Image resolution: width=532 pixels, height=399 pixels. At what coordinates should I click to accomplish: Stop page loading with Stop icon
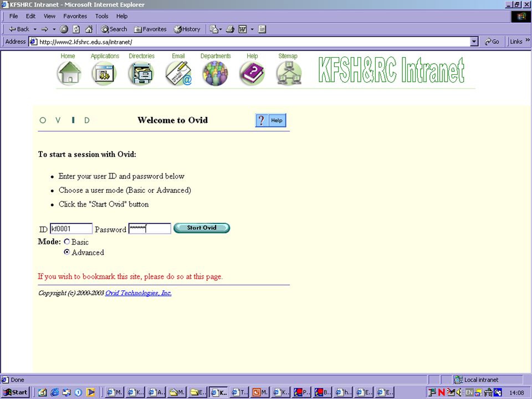pos(64,29)
